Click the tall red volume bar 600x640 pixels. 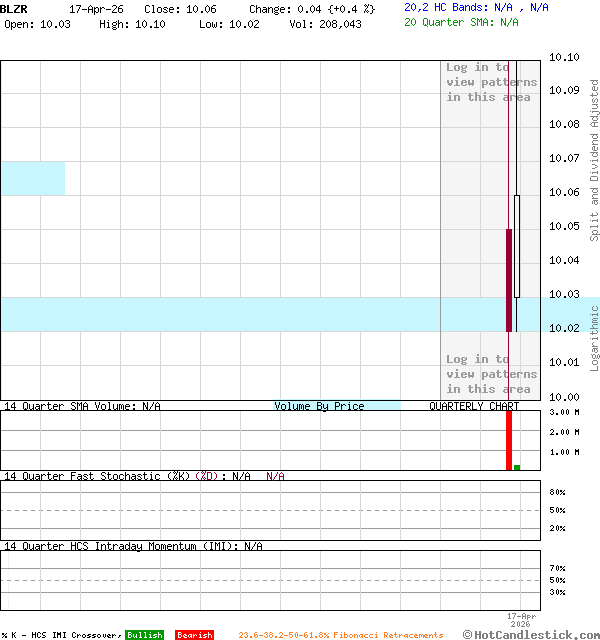click(509, 440)
